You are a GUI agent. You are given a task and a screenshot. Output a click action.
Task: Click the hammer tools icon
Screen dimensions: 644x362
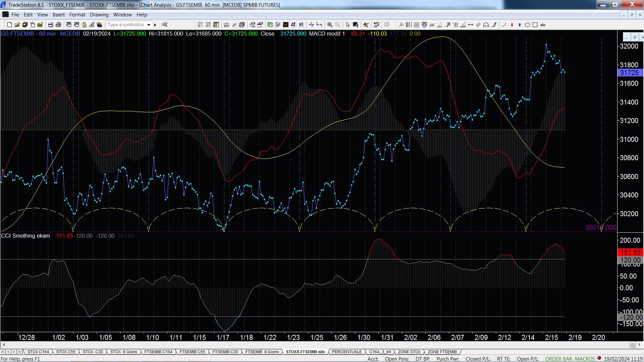tap(366, 25)
